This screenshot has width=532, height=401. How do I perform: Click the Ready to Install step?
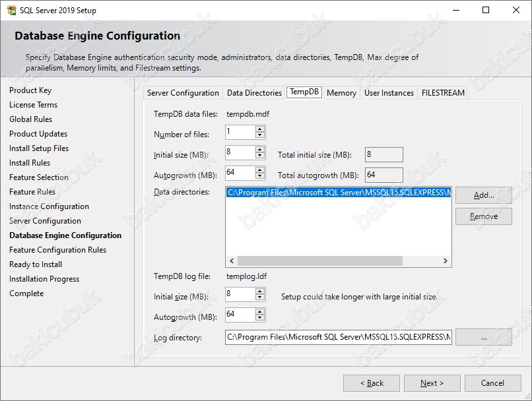coord(36,264)
